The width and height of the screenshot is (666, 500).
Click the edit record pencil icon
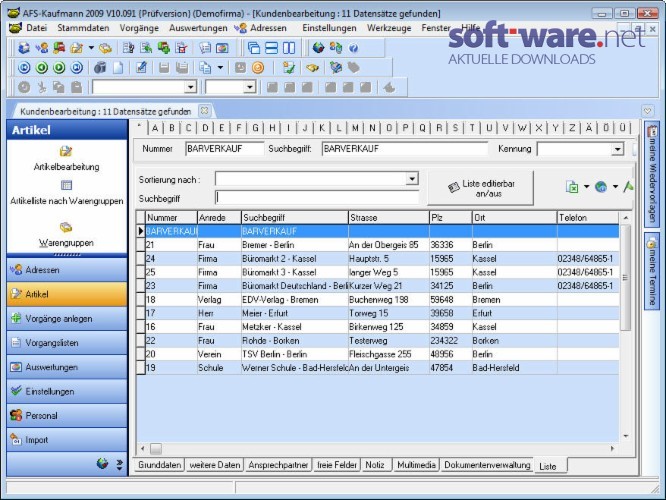click(x=141, y=68)
